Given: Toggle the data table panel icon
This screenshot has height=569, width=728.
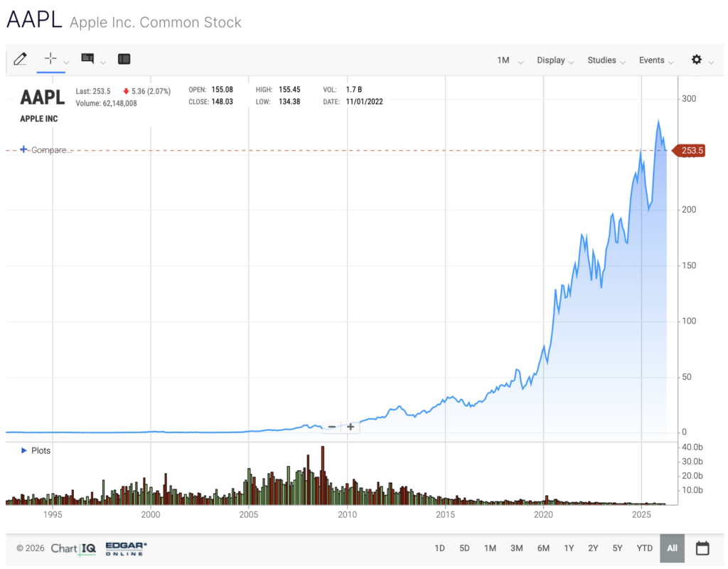Looking at the screenshot, I should click(x=124, y=59).
